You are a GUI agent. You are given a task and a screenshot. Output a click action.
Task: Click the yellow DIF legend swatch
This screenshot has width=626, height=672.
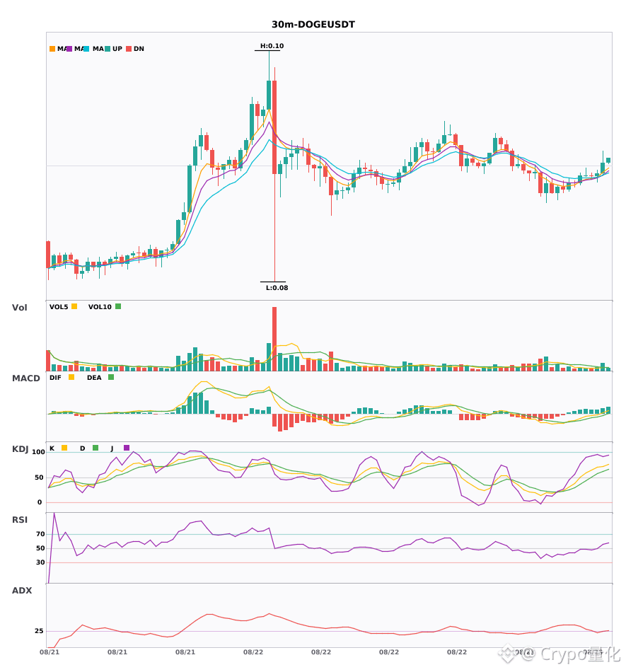click(71, 377)
